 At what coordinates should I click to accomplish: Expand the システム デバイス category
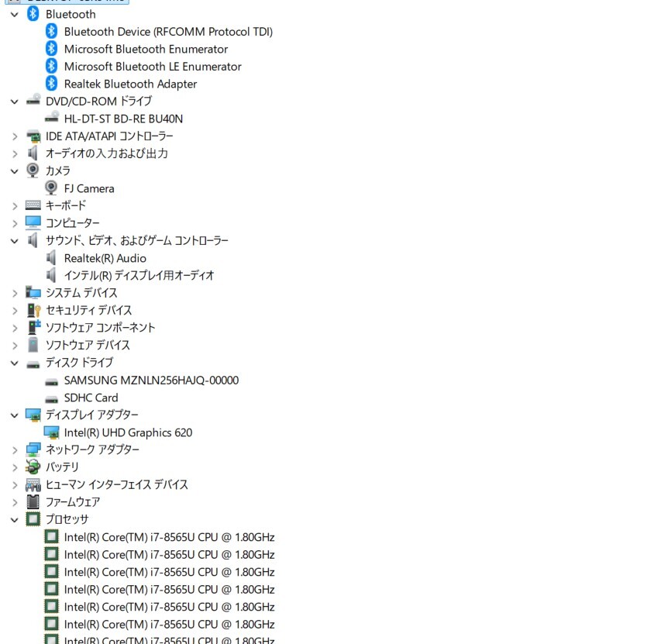(15, 294)
